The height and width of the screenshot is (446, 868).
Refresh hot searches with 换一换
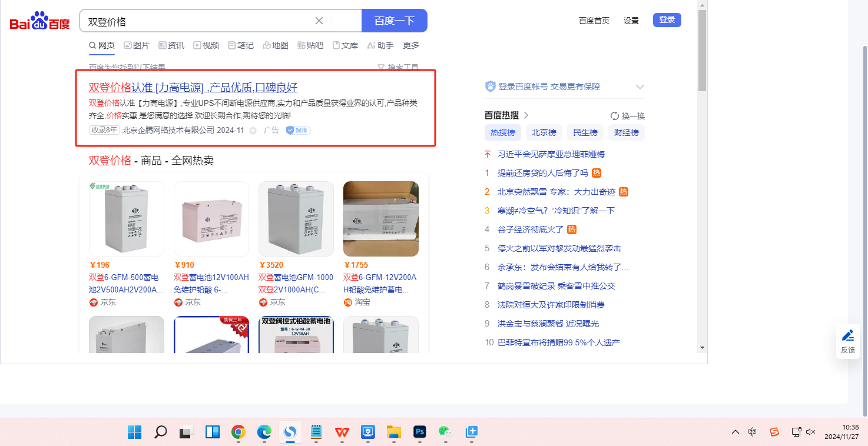[x=628, y=116]
